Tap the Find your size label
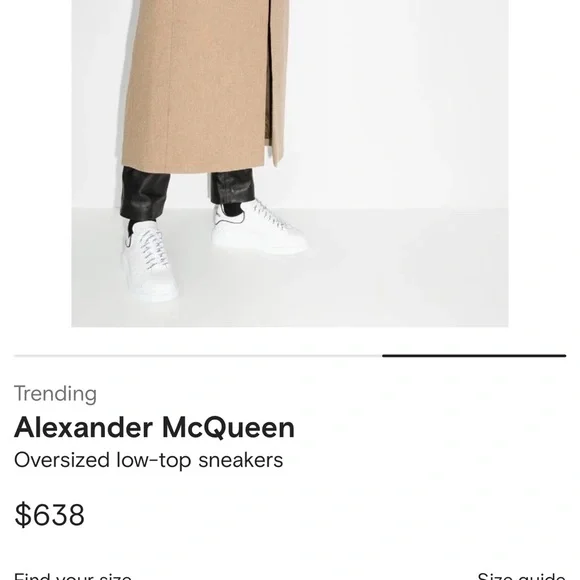The width and height of the screenshot is (580, 580). tap(73, 576)
